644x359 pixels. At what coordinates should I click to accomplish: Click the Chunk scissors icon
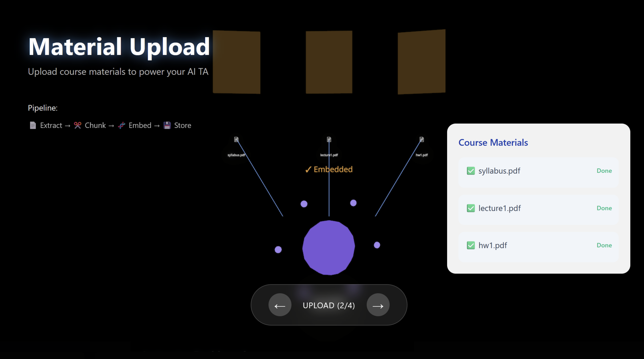click(77, 125)
